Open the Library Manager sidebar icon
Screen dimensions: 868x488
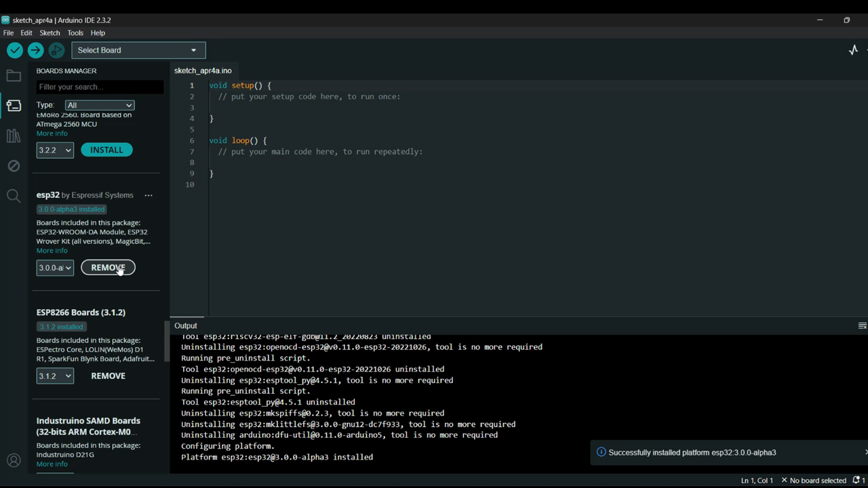pos(14,136)
